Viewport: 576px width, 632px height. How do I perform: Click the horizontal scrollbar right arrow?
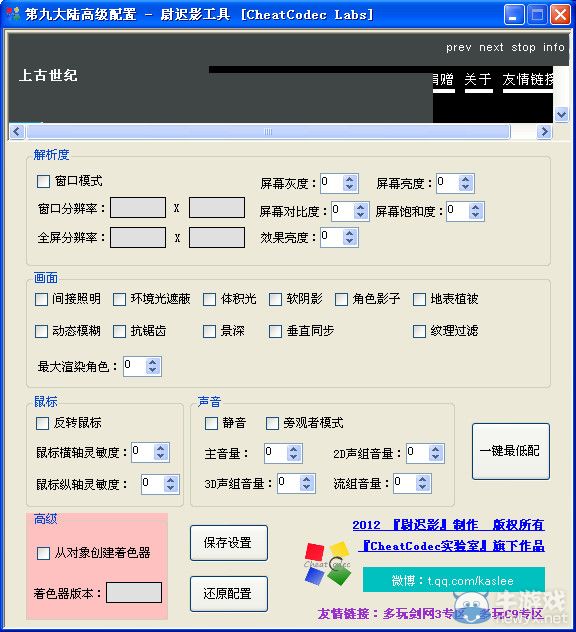coord(544,131)
